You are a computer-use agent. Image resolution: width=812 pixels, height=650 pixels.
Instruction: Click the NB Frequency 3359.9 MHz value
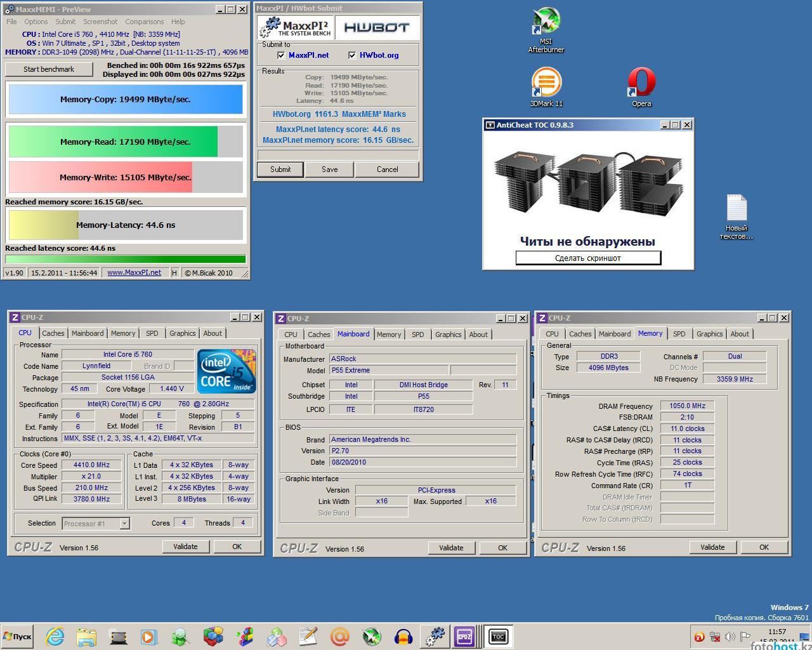coord(735,379)
